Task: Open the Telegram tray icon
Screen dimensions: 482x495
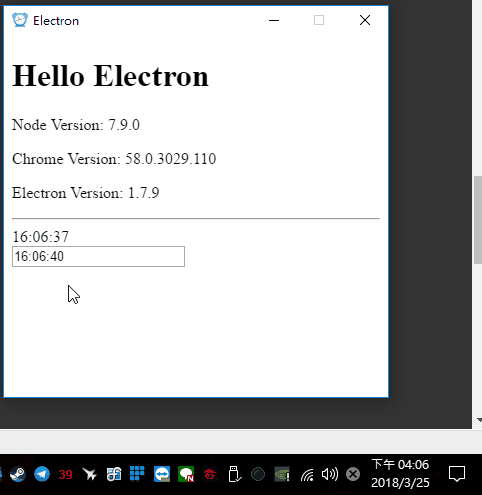Action: coord(42,474)
